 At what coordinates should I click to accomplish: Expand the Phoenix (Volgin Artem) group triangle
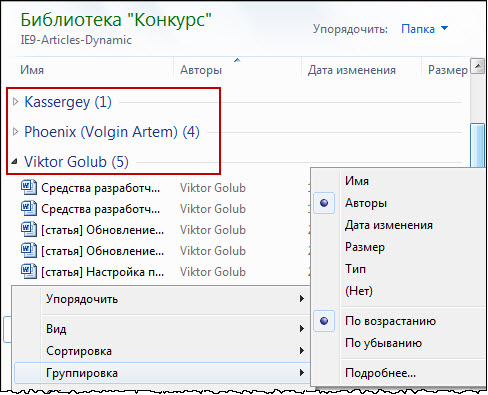point(15,132)
